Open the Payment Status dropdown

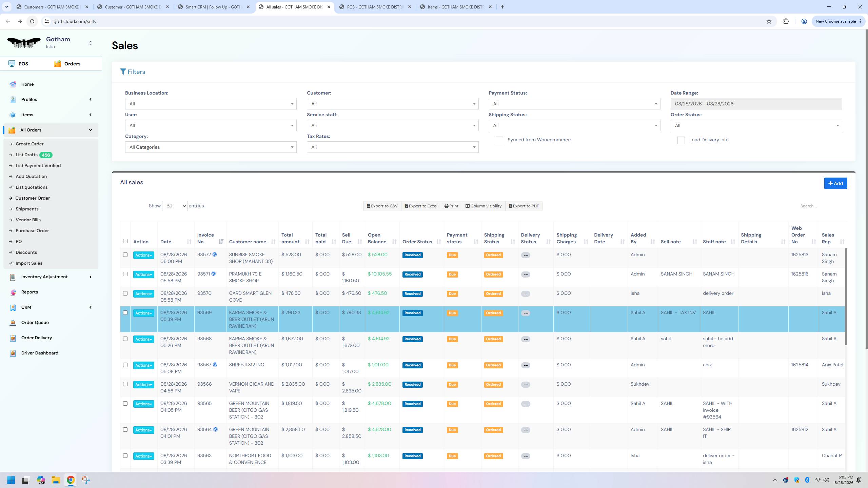click(x=574, y=104)
